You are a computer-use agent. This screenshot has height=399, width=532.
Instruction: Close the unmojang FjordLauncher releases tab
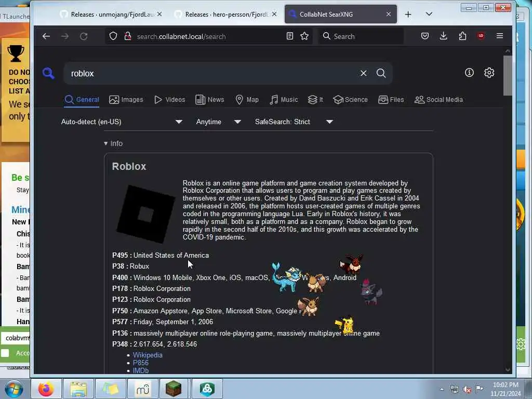coord(159,14)
